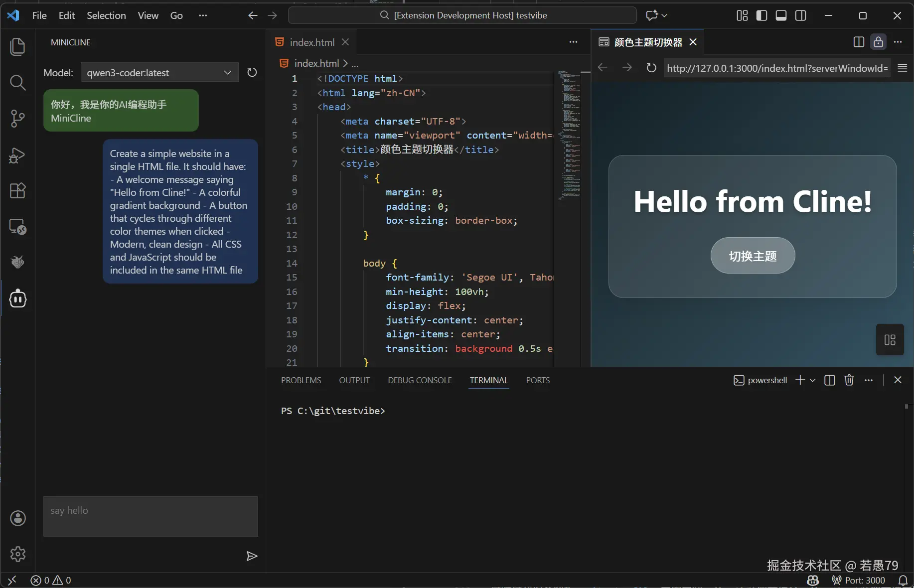Refresh the model list next to dropdown
Viewport: 914px width, 588px height.
click(x=252, y=73)
